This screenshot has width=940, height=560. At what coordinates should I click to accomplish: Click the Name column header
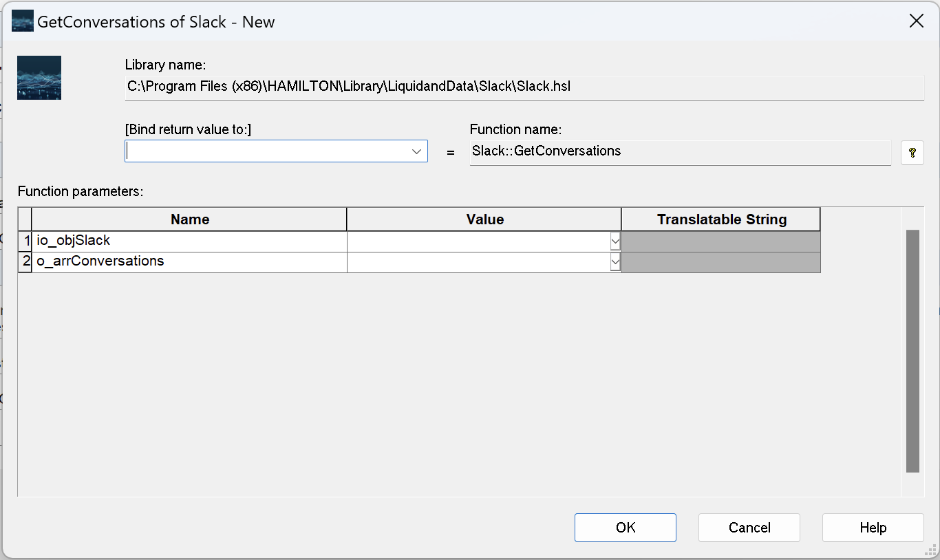pyautogui.click(x=190, y=219)
